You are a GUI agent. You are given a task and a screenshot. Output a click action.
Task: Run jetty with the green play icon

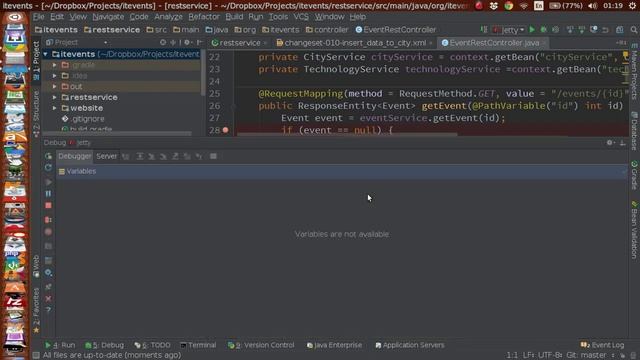click(x=532, y=29)
